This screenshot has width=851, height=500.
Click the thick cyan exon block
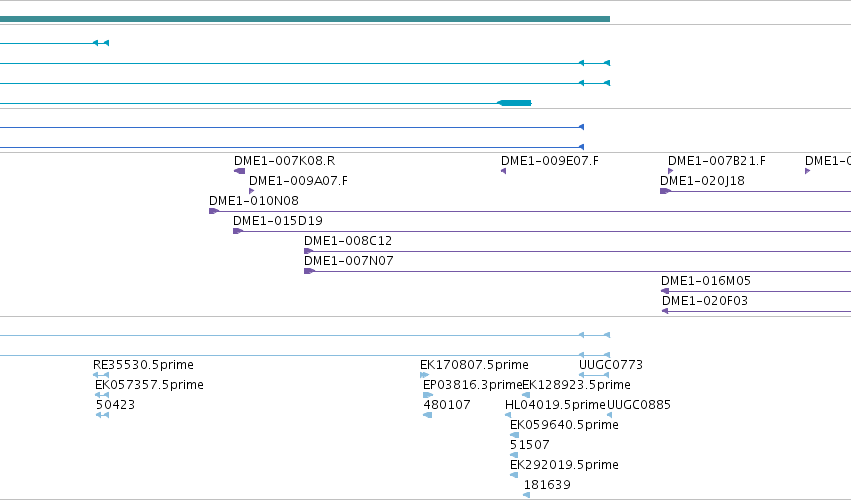[515, 103]
